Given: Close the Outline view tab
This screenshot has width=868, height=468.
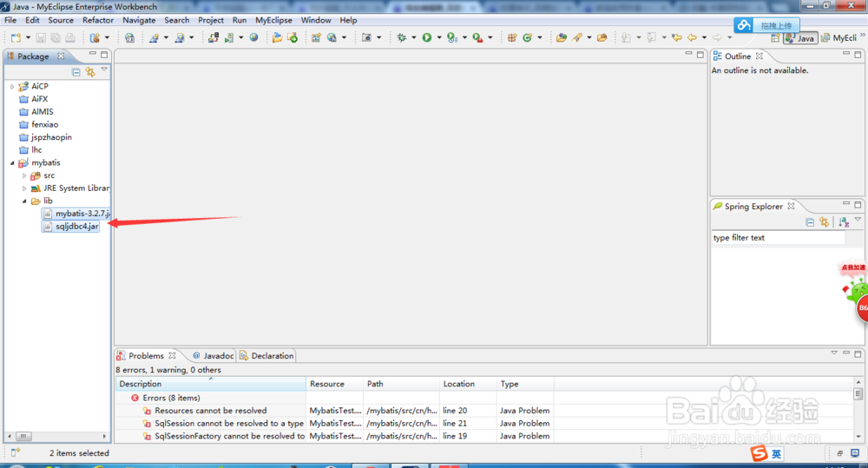Looking at the screenshot, I should point(759,56).
